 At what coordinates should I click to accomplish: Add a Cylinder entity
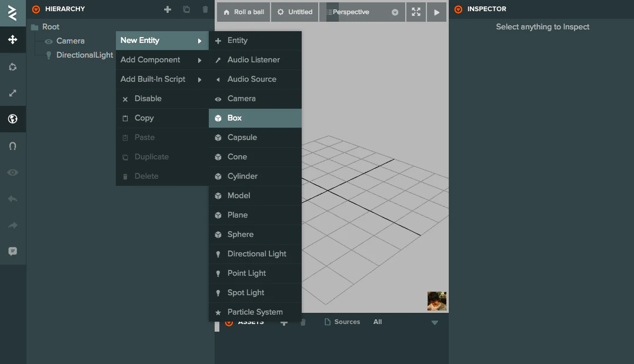(x=255, y=176)
